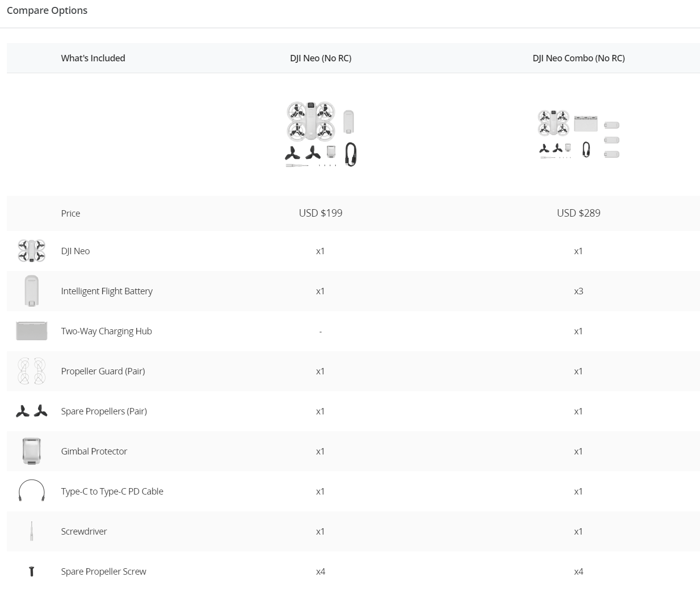Viewport: 700px width, 589px height.
Task: Click the Screwdriver icon
Action: [x=31, y=531]
